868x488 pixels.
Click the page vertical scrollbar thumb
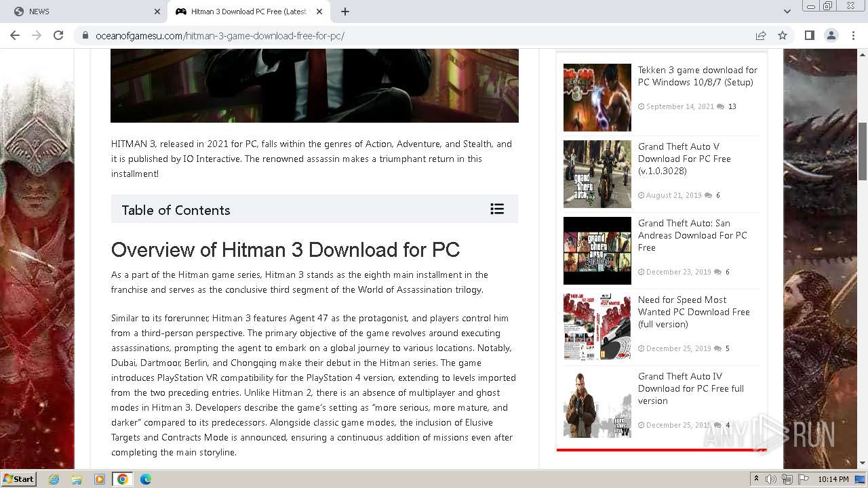[x=863, y=151]
